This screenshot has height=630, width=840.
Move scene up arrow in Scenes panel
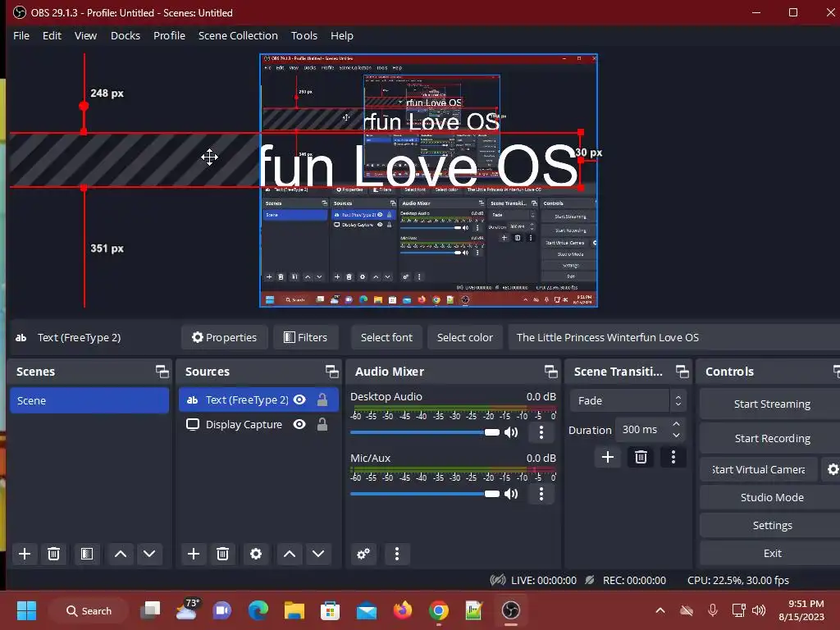pyautogui.click(x=121, y=554)
